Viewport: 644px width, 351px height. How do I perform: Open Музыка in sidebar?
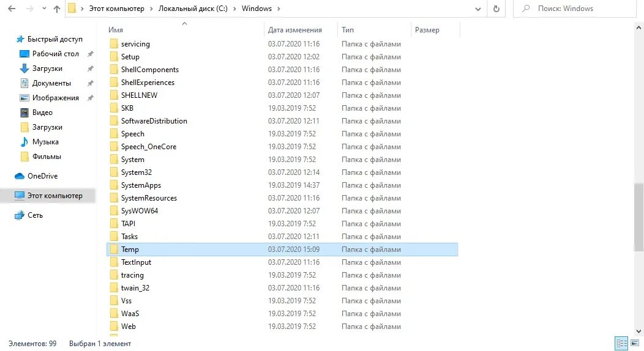39,142
